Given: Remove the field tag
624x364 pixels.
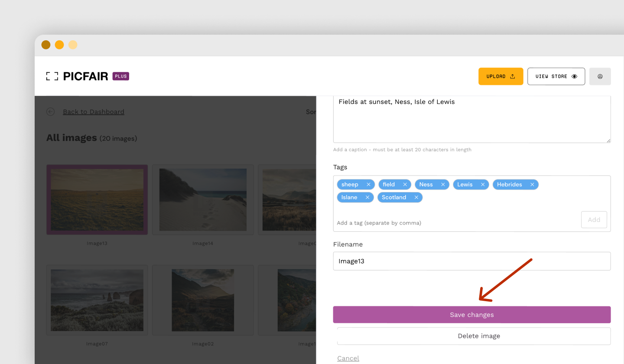Looking at the screenshot, I should pyautogui.click(x=405, y=185).
